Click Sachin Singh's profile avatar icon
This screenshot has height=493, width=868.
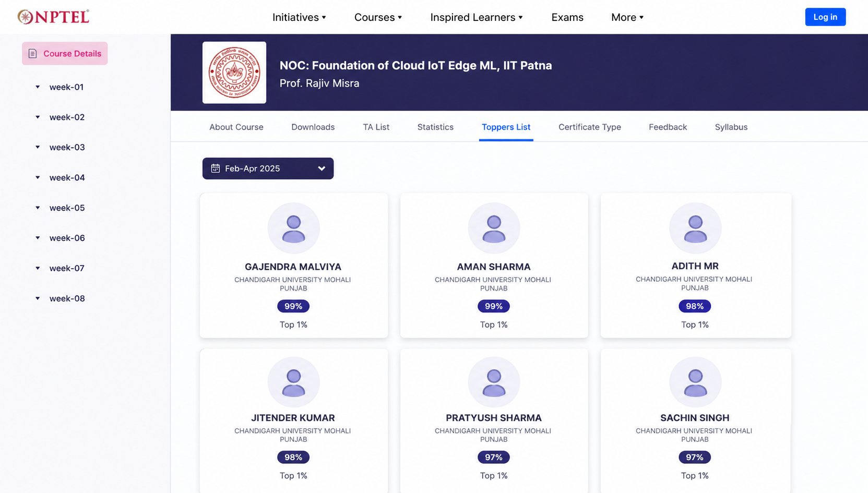(x=695, y=382)
